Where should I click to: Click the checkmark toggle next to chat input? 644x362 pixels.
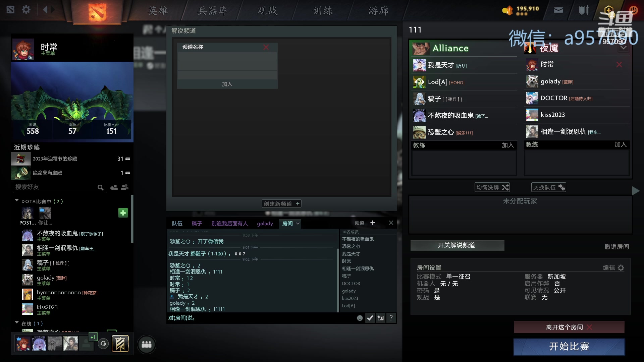coord(370,318)
